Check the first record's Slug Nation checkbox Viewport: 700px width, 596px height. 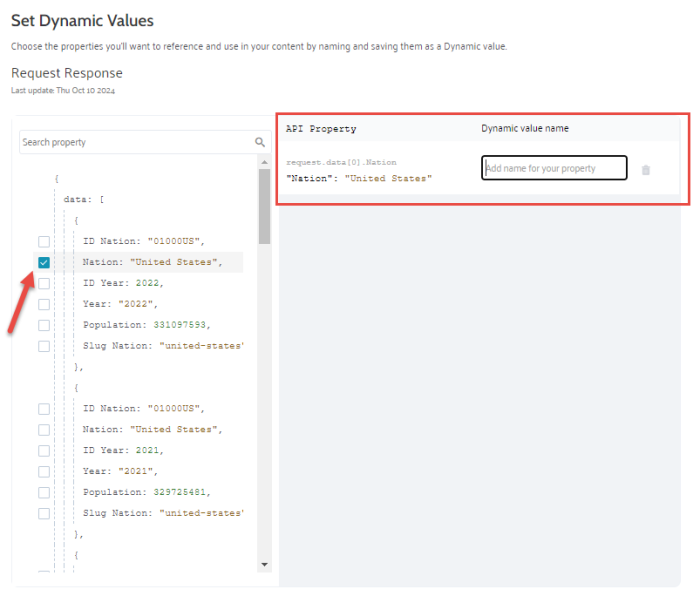click(x=44, y=346)
